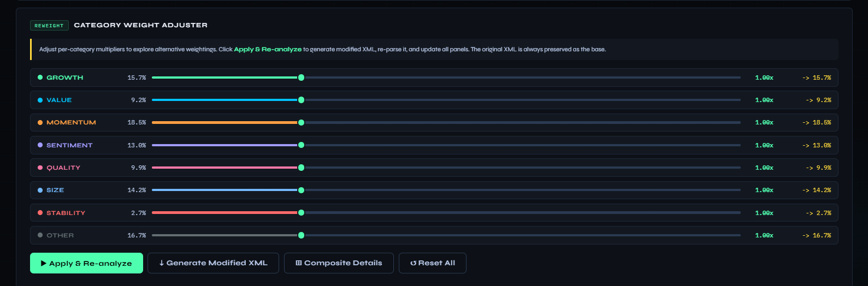
Task: Click the purple Sentiment category dot
Action: point(40,145)
